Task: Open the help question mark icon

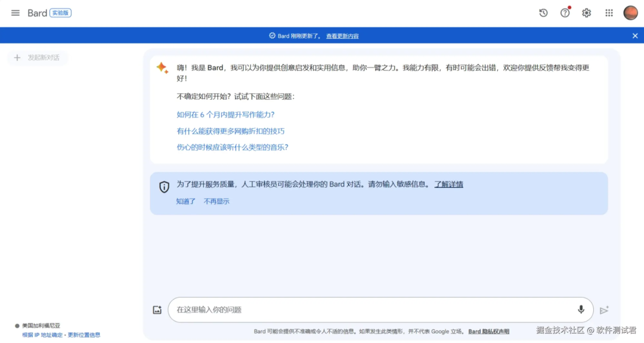Action: 565,13
